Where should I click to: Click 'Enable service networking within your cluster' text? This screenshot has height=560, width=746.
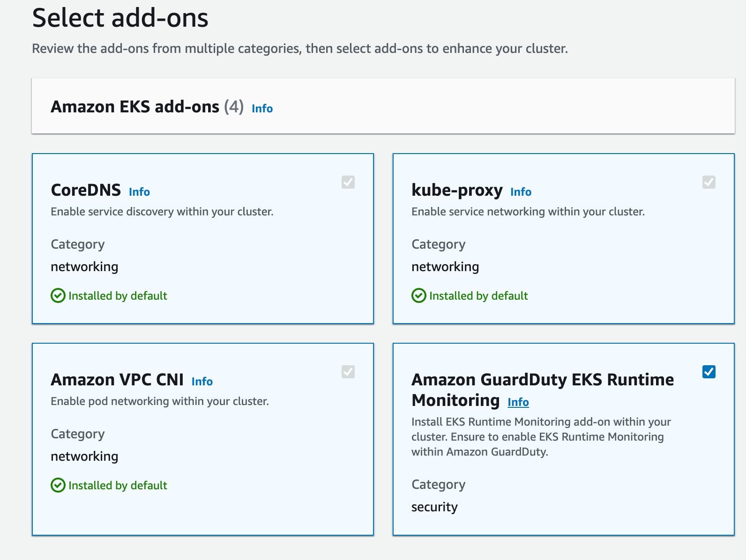tap(528, 212)
